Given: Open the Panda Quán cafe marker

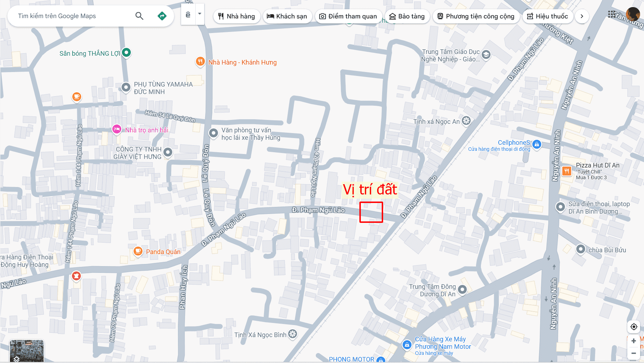Looking at the screenshot, I should [138, 251].
